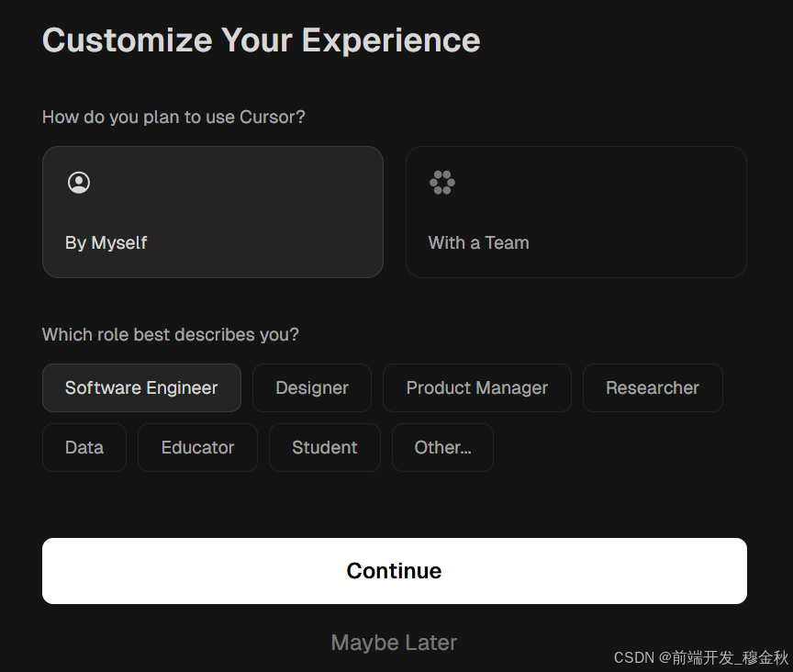Click the Continue button
Screen dimensions: 793x672
pyautogui.click(x=395, y=571)
